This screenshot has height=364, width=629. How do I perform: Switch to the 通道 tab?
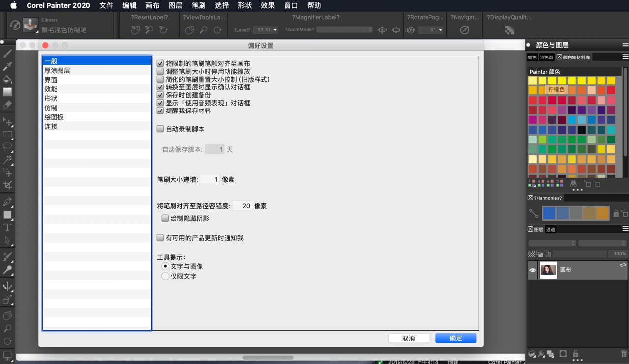550,229
